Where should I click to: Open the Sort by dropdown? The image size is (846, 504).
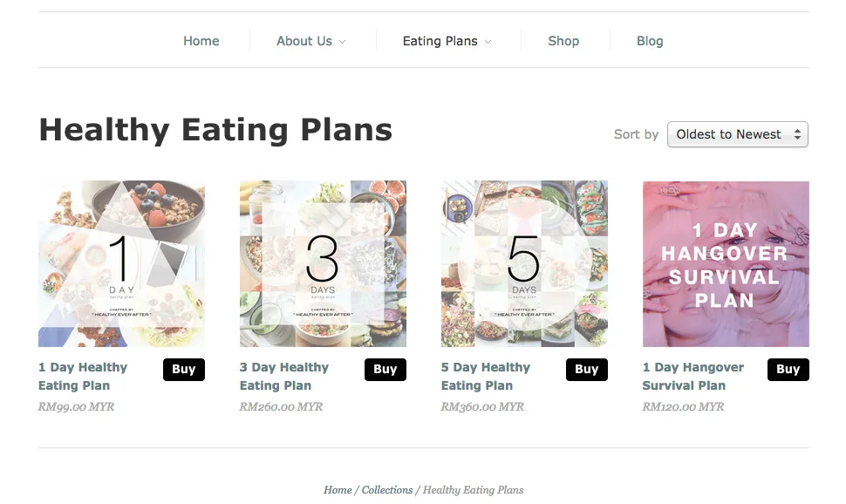(x=737, y=134)
